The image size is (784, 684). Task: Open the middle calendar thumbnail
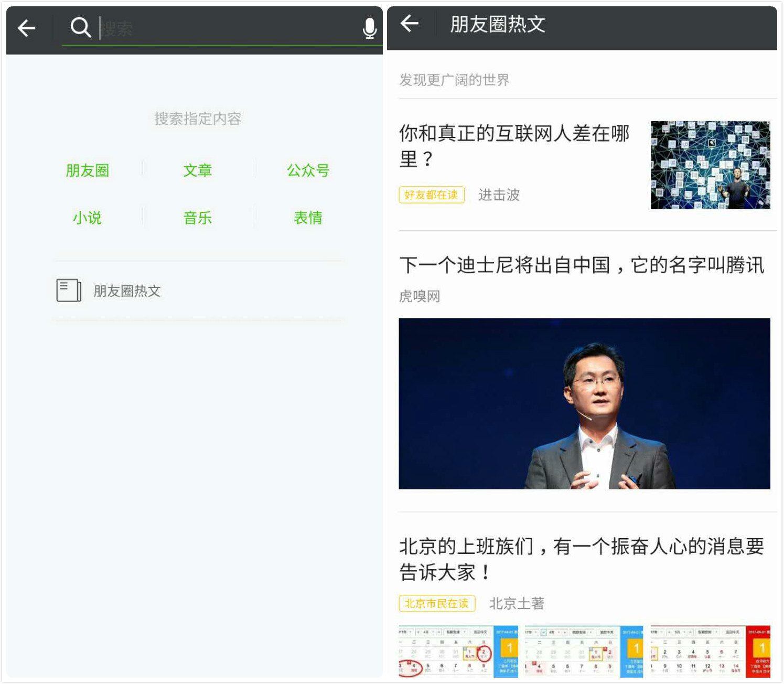click(x=584, y=651)
